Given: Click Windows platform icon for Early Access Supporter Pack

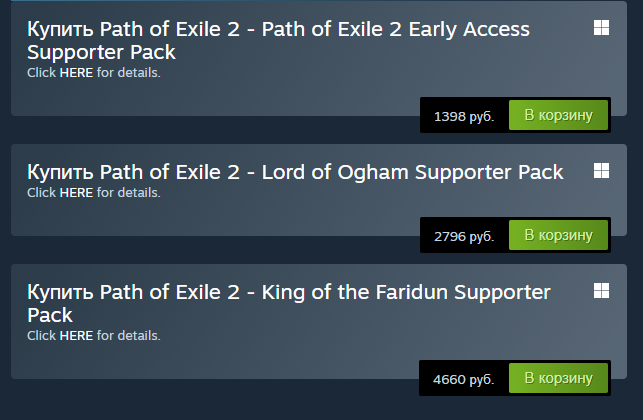Looking at the screenshot, I should pos(601,28).
